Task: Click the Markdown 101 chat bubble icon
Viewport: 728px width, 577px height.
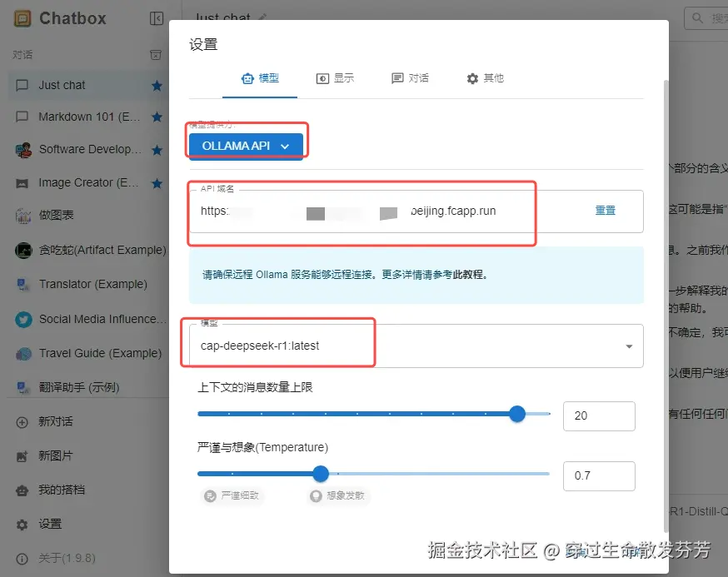Action: point(22,117)
